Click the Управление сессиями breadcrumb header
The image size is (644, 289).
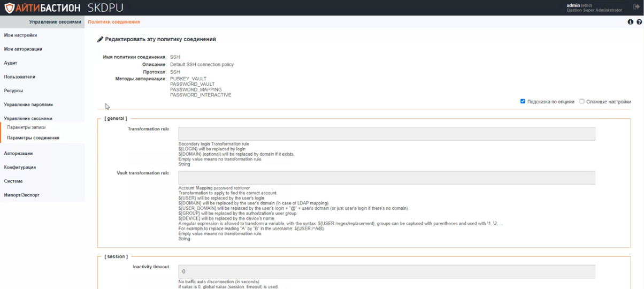tap(55, 22)
